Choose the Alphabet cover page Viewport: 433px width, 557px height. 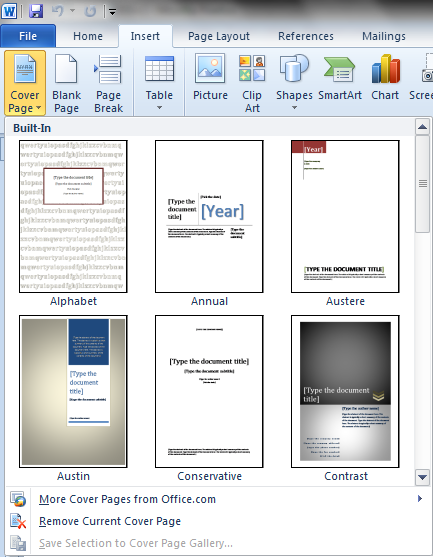point(73,216)
